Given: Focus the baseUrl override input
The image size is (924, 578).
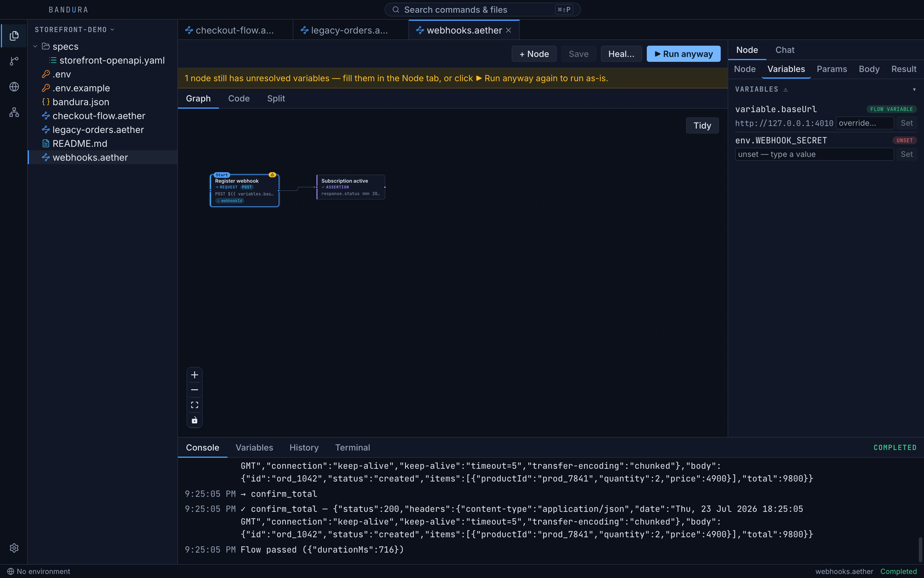Looking at the screenshot, I should 865,123.
